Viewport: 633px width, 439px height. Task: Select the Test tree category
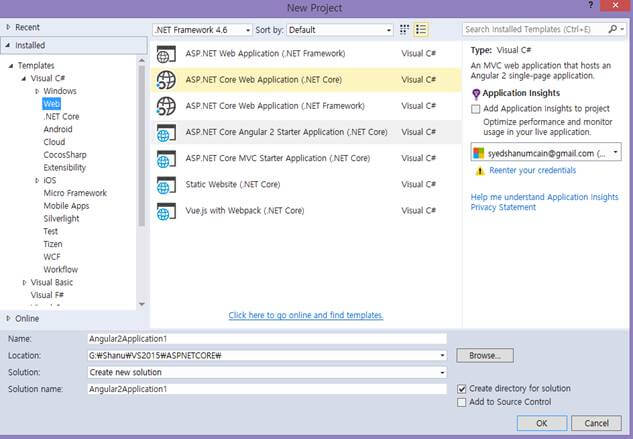[50, 231]
